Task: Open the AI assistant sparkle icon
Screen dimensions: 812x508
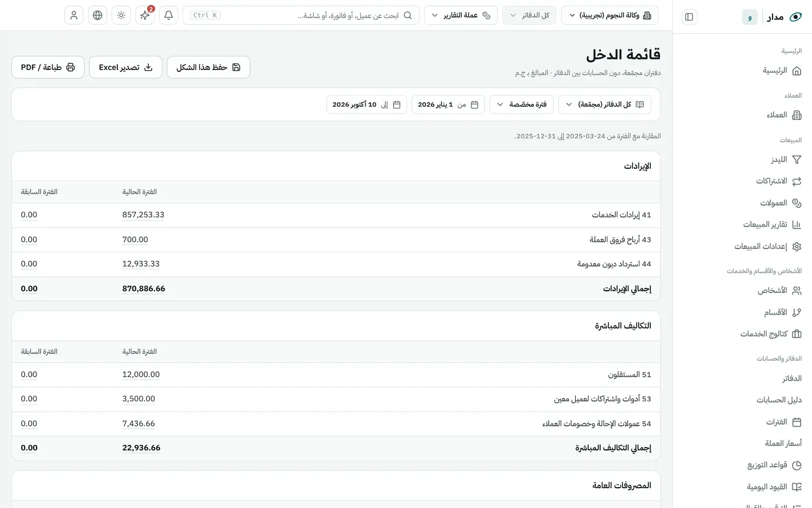Action: (x=145, y=15)
